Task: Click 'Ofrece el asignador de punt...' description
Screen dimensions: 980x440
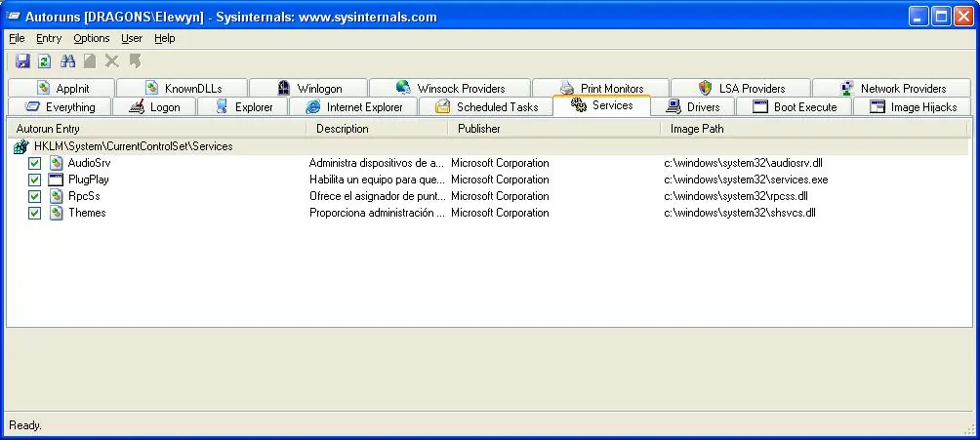Action: tap(378, 196)
